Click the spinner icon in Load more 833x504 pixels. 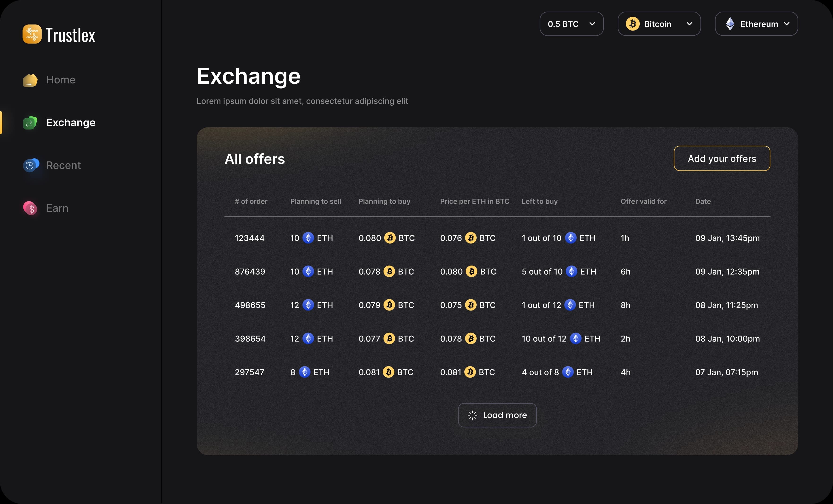[x=472, y=415]
